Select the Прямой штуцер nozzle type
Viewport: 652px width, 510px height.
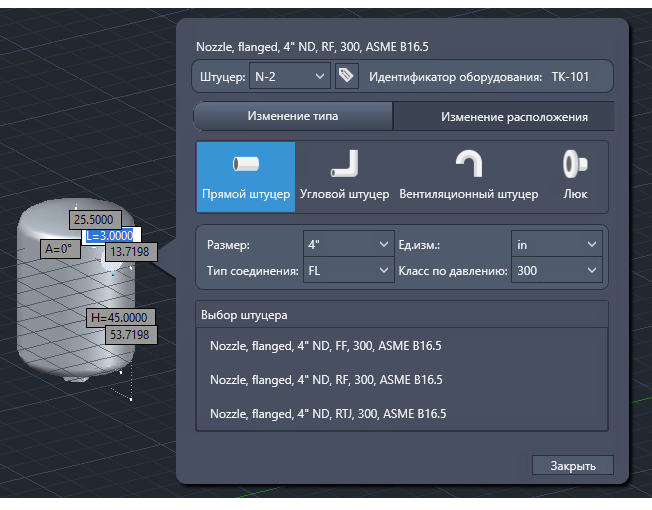pyautogui.click(x=246, y=177)
